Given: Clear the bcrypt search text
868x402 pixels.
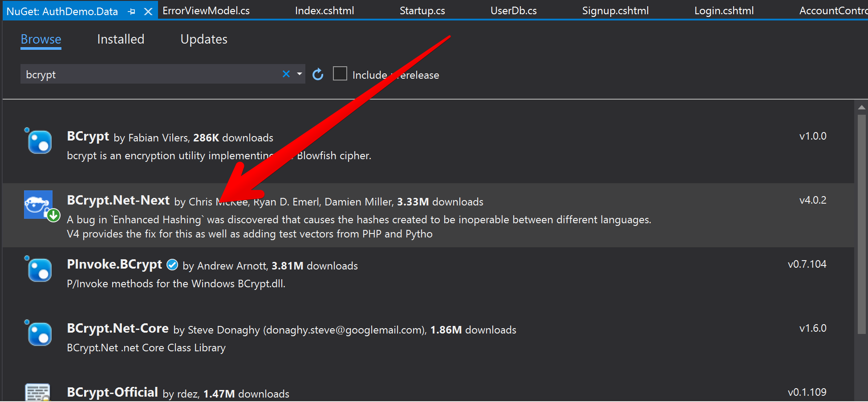Looking at the screenshot, I should click(x=286, y=74).
